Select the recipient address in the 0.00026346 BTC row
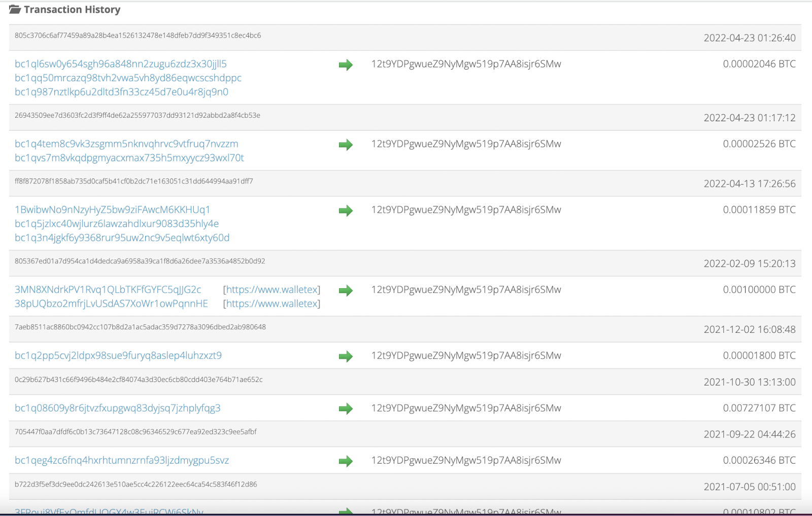This screenshot has height=516, width=812. click(x=466, y=460)
